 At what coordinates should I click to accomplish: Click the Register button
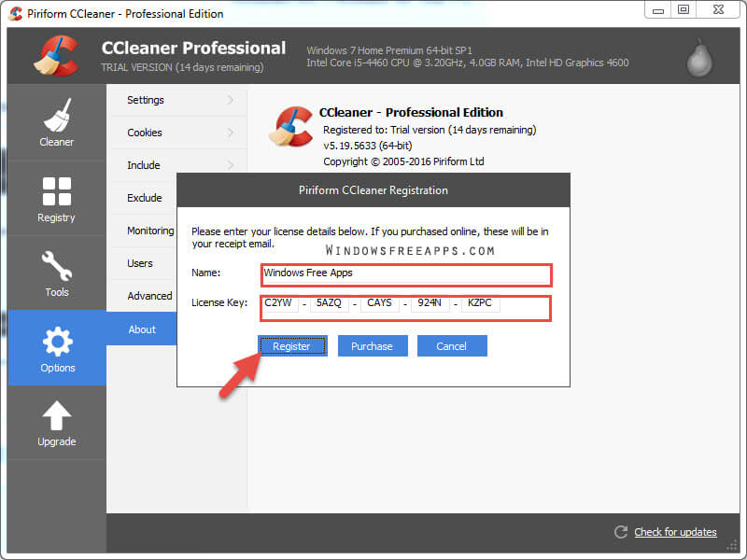[x=292, y=345]
